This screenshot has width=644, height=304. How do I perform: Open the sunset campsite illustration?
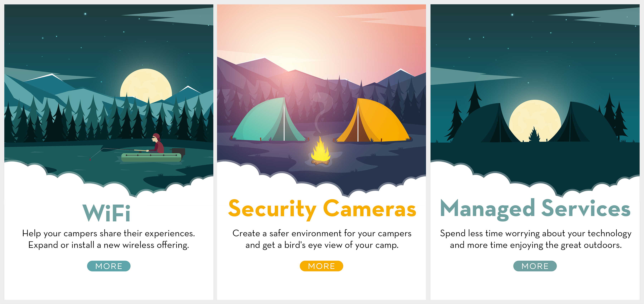tap(321, 100)
